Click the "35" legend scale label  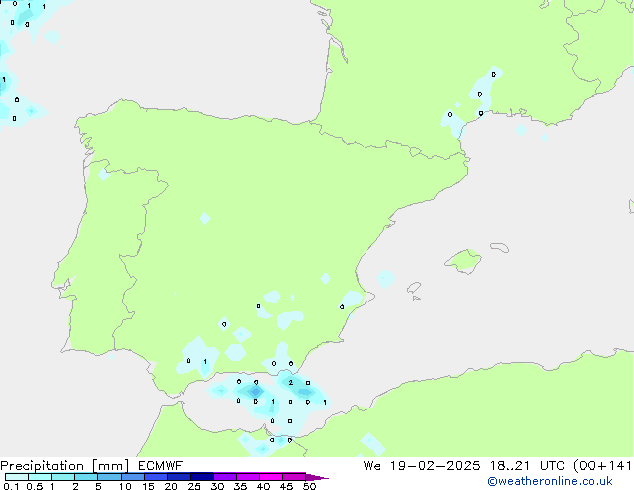point(240,486)
